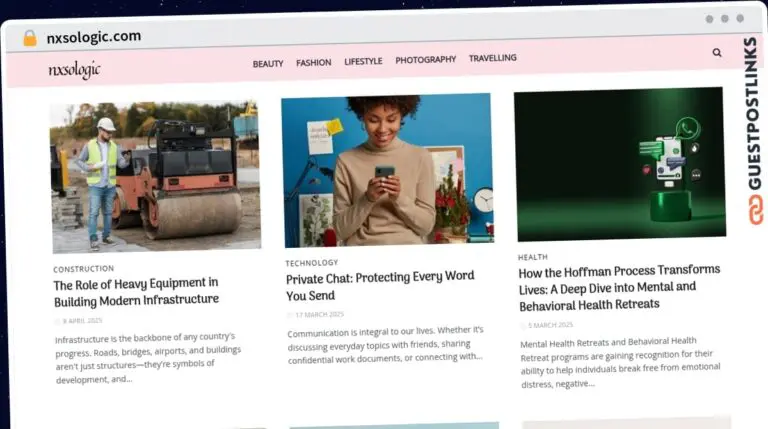
Task: Click excerpt starting 'Communication is integral'
Action: pos(385,345)
